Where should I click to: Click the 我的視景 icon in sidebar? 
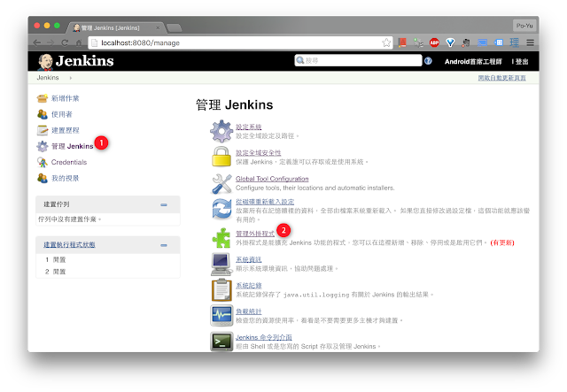(x=43, y=178)
